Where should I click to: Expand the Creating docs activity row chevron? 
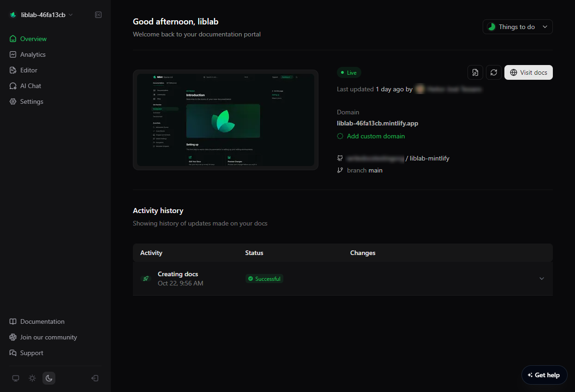542,279
